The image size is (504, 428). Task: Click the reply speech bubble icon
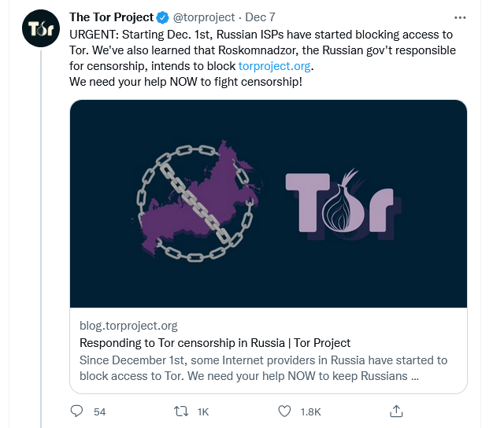[77, 411]
